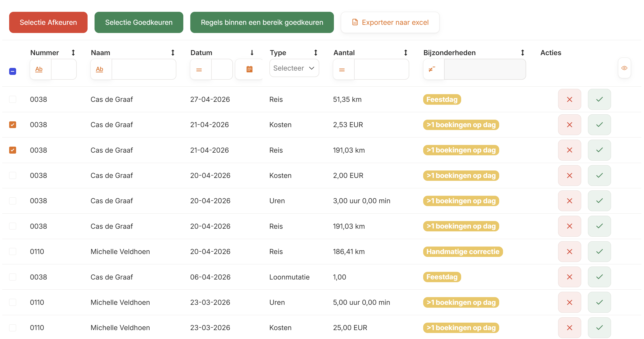The height and width of the screenshot is (339, 644).
Task: Open the Datum calendar picker
Action: point(249,69)
